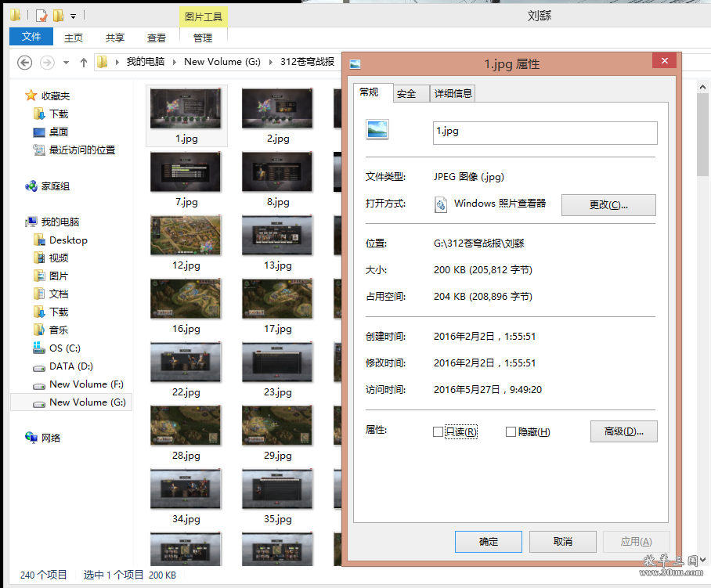Viewport: 711px width, 588px height.
Task: Click the Properties quick access icon
Action: pyautogui.click(x=42, y=16)
